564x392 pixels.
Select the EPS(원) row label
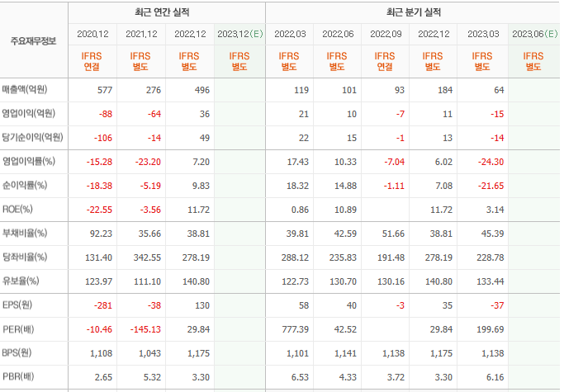click(17, 305)
